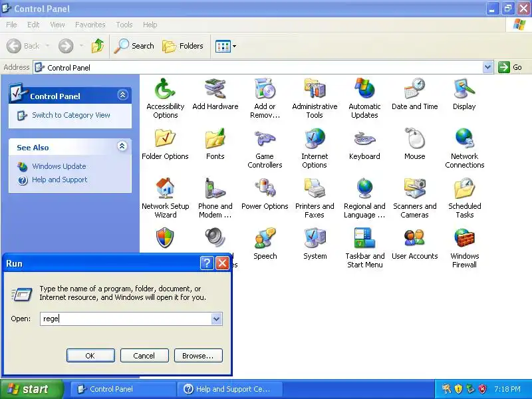Open the Fonts folder icon
This screenshot has height=399, width=532.
click(x=215, y=139)
